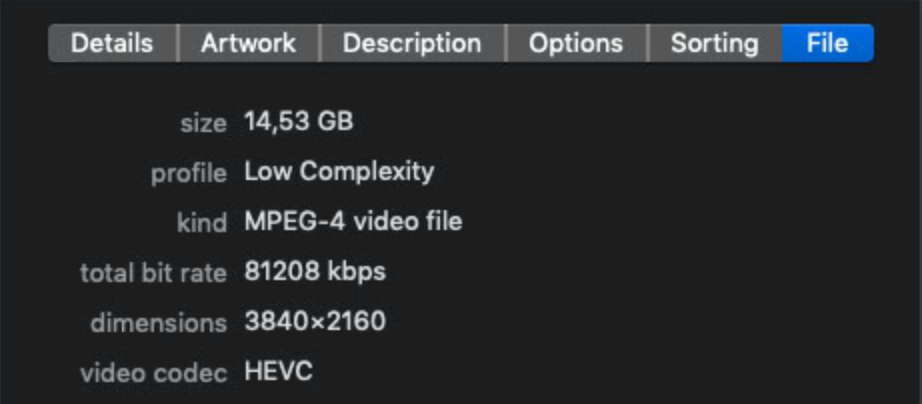
Task: Select the Description tab
Action: pos(411,44)
